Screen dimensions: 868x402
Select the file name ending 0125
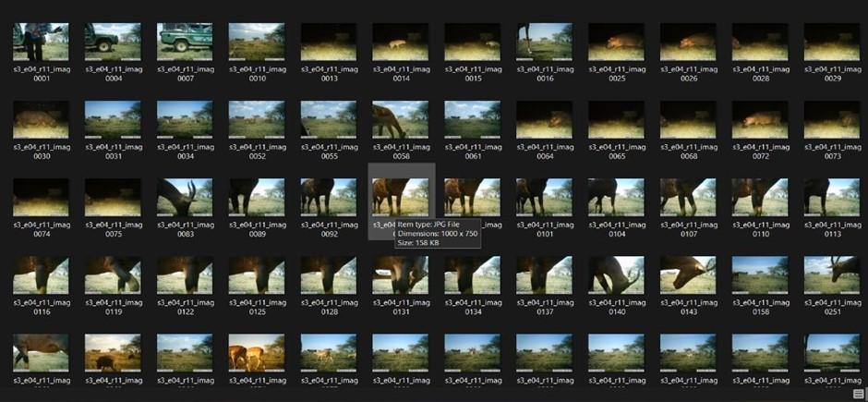coord(258,308)
